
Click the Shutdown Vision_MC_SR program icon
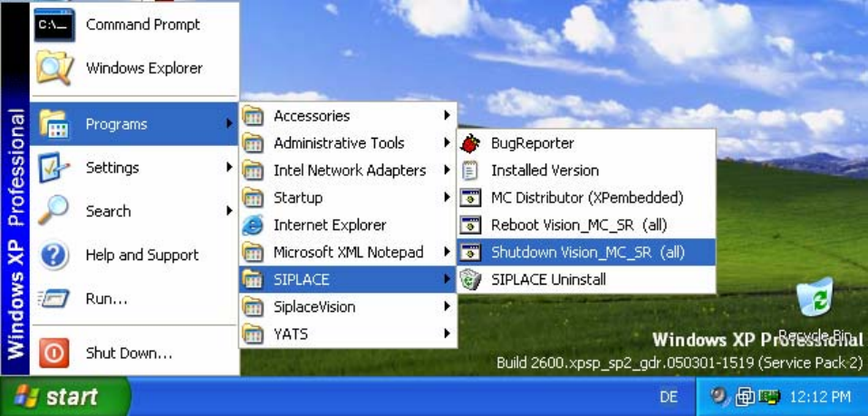[x=470, y=252]
